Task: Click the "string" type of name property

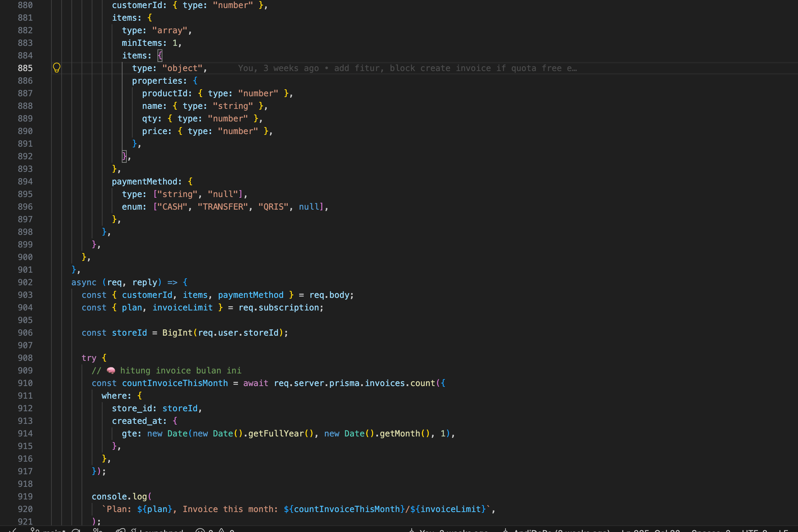Action: pos(233,106)
